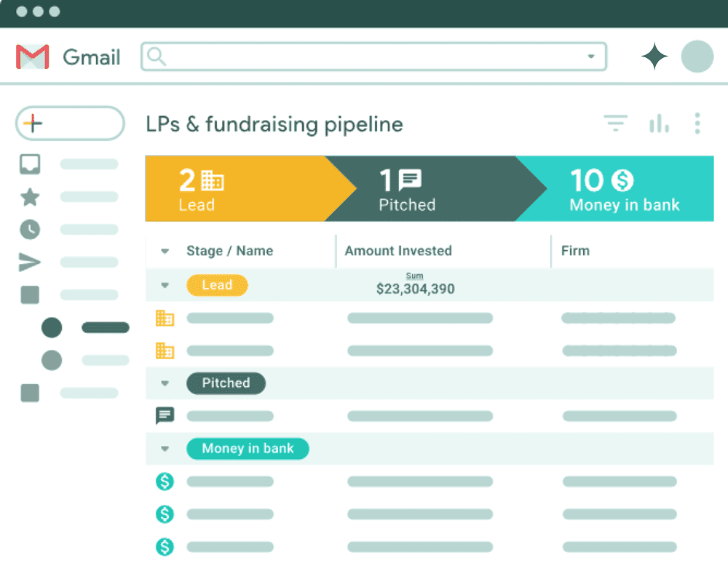Open the search options dropdown arrow
728x576 pixels.
point(591,57)
